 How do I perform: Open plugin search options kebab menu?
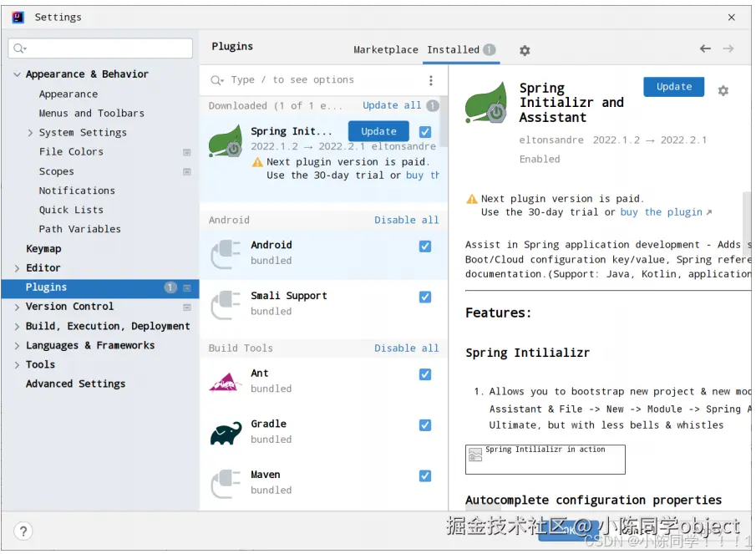tap(430, 80)
